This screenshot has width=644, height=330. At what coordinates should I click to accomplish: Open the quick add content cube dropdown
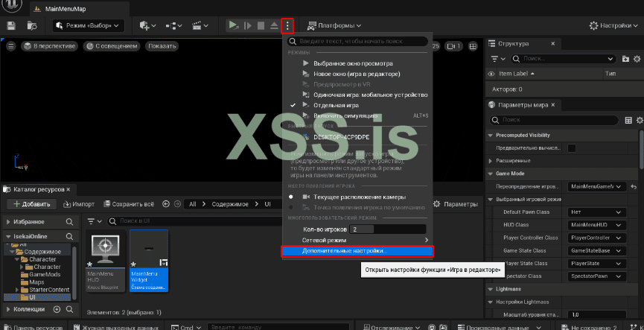pos(148,25)
